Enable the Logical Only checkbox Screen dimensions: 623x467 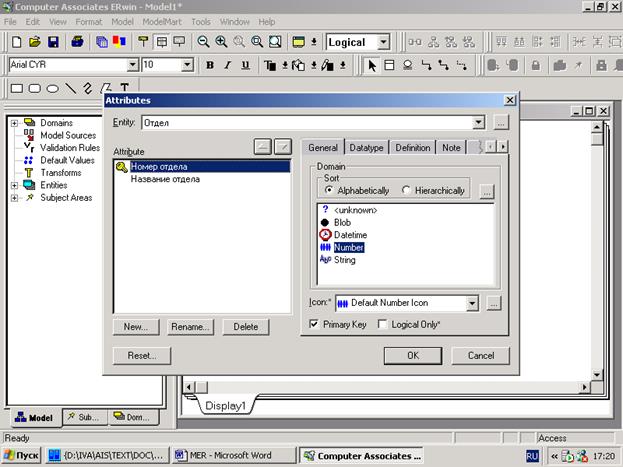point(384,324)
